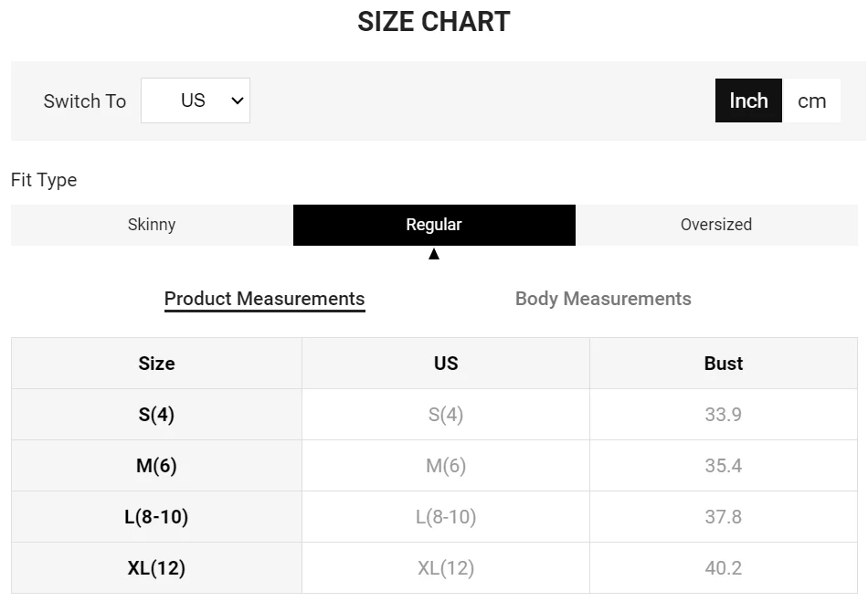Select the Inch unit toggle
Screen dimensions: 868x602
tap(748, 100)
